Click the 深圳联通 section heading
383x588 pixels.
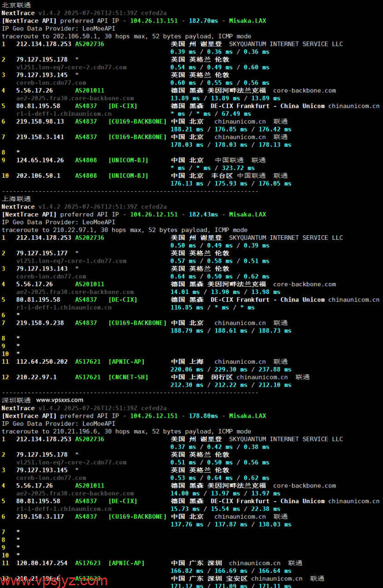point(16,400)
